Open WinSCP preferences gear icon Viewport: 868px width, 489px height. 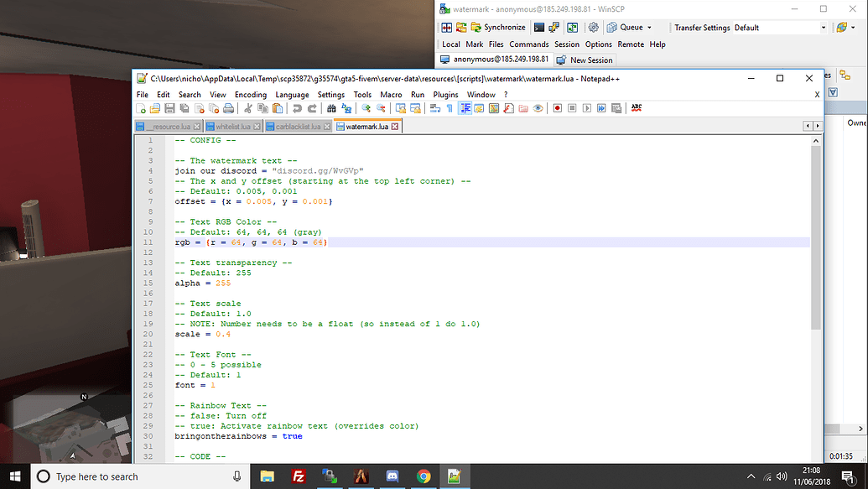coord(593,28)
